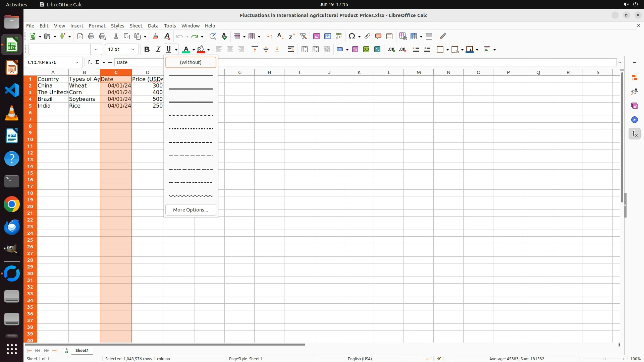Screen dimensions: 644x362
Task: Click the Insert Chart icon
Action: point(328,36)
